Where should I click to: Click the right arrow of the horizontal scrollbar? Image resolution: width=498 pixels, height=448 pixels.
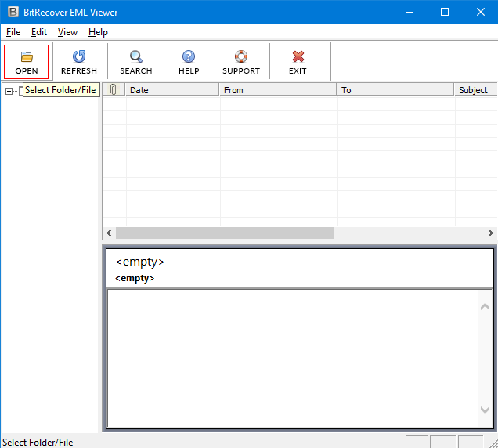tap(491, 233)
